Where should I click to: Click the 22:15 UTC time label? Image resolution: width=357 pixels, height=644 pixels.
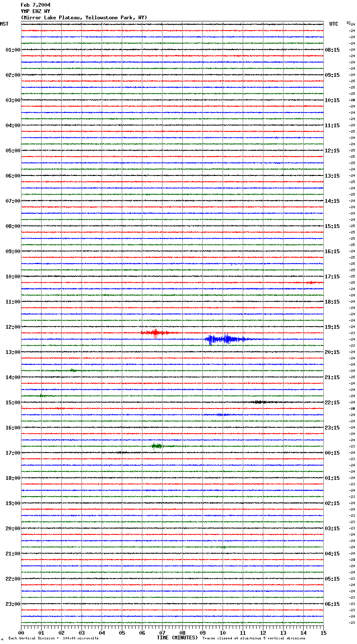tap(332, 403)
